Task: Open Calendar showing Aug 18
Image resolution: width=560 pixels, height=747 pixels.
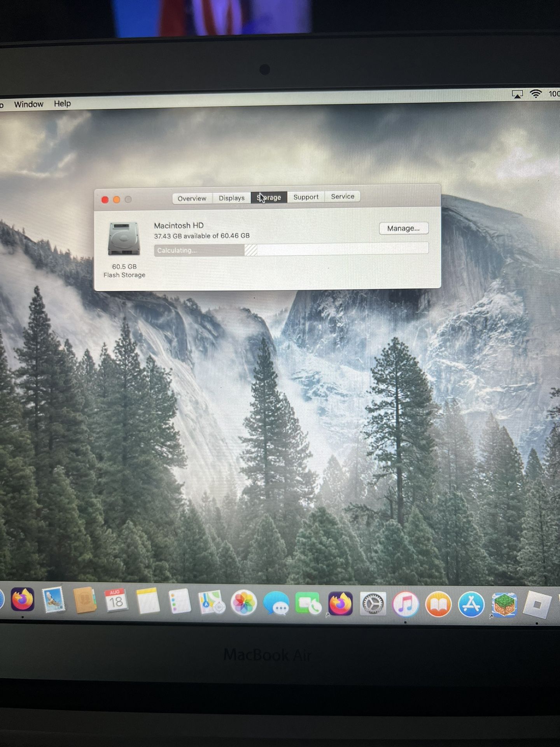Action: coord(115,601)
